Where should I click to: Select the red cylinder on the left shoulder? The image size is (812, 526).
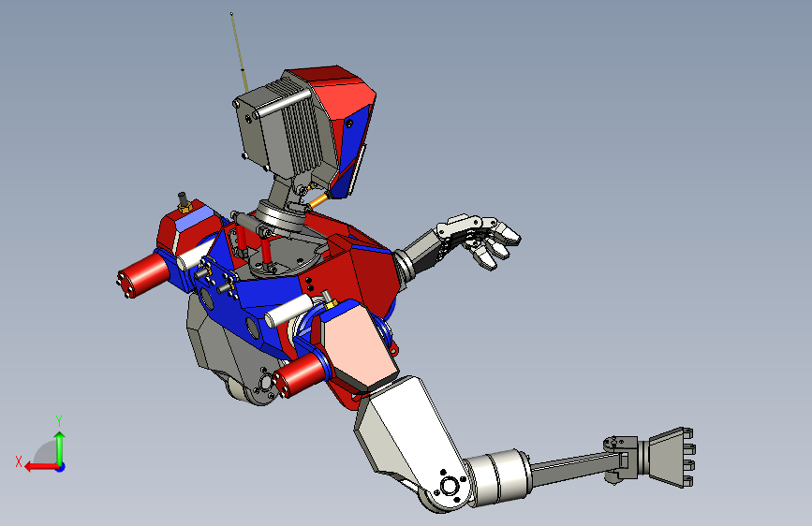[144, 274]
